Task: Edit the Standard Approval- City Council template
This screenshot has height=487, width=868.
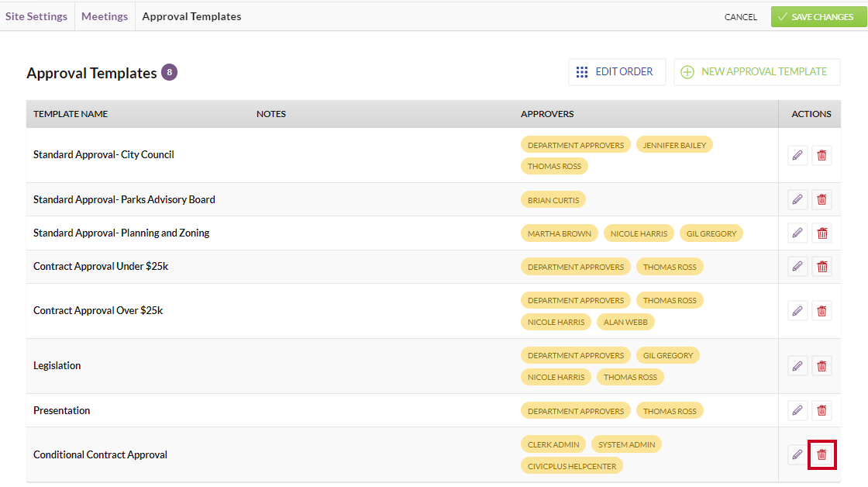Action: [x=797, y=155]
